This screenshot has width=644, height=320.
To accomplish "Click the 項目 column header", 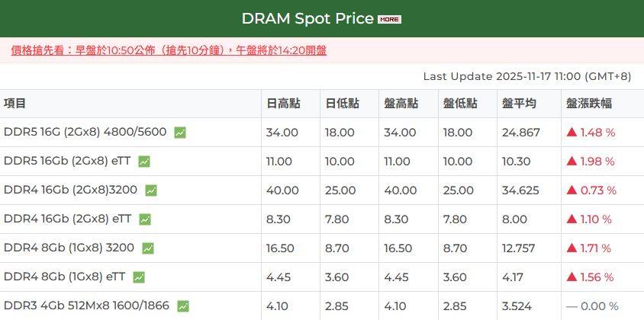I will pos(15,104).
